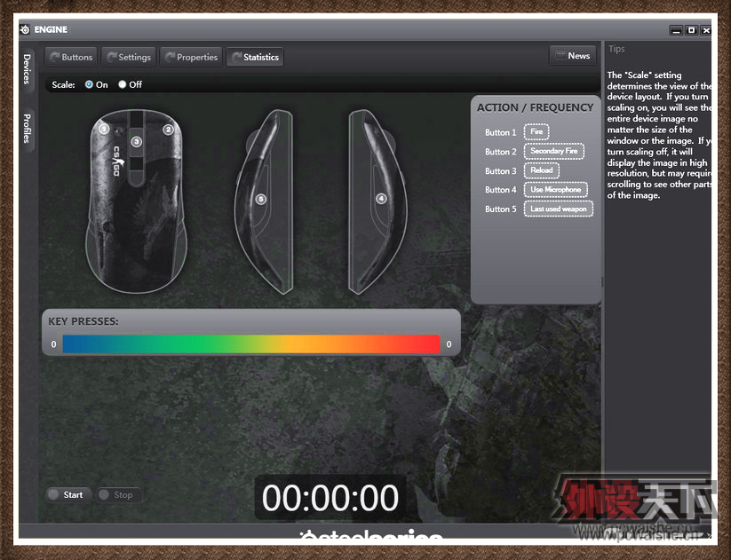The width and height of the screenshot is (731, 560).
Task: Stop the statistics recording
Action: 118,495
